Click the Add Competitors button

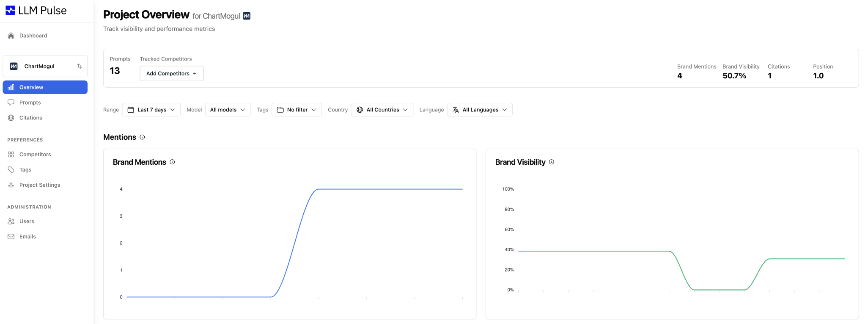click(172, 74)
